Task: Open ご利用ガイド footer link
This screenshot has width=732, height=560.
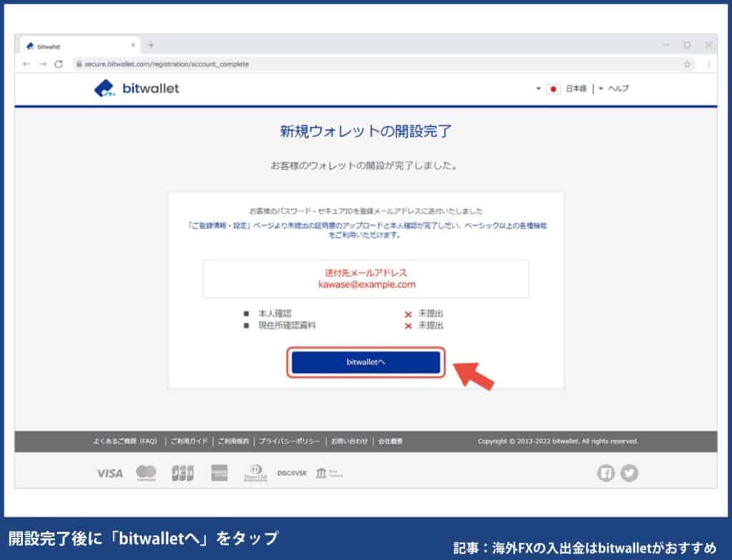Action: (x=189, y=441)
